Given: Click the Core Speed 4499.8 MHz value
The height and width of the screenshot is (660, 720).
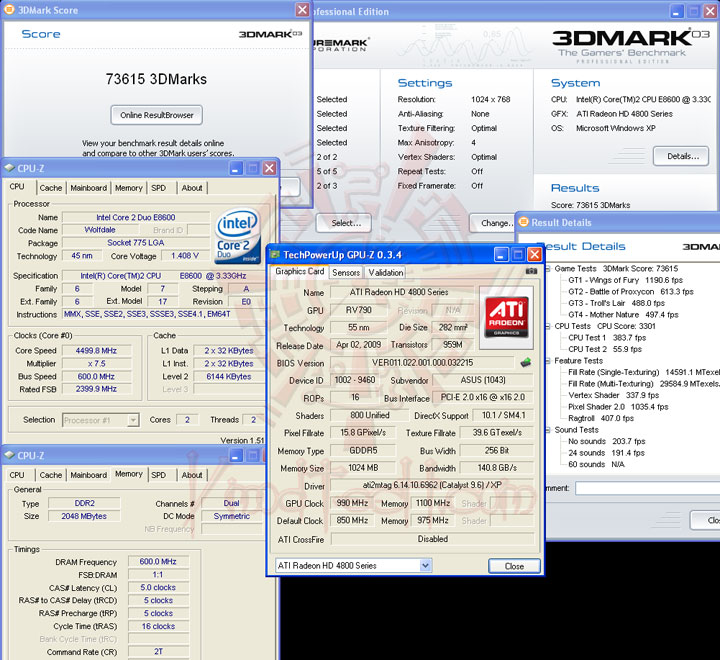Looking at the screenshot, I should [96, 350].
